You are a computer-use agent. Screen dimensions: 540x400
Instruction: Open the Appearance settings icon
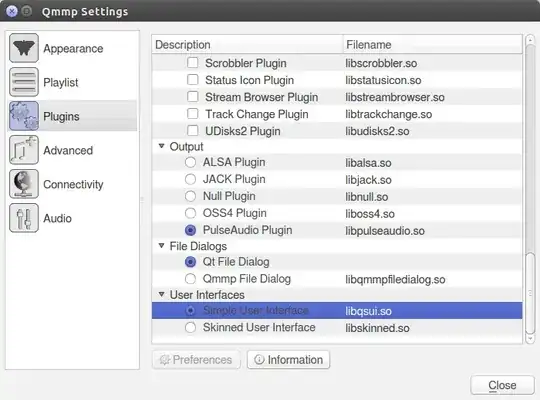pyautogui.click(x=24, y=48)
